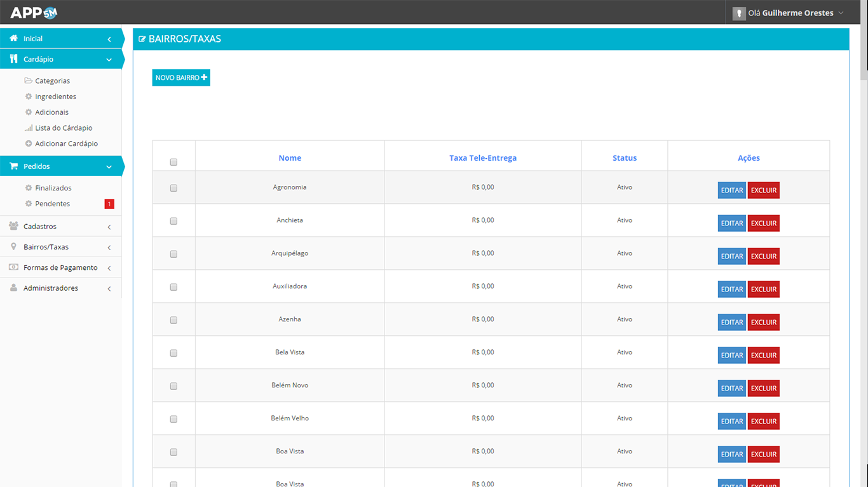The image size is (868, 487).
Task: Click the APP5M logo
Action: pos(34,13)
